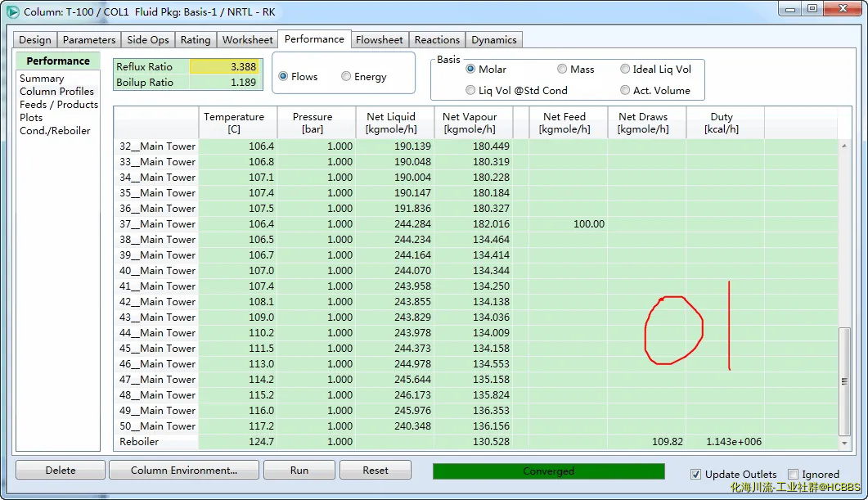Open the Cond./Reboiler page
This screenshot has height=500, width=868.
tap(55, 131)
